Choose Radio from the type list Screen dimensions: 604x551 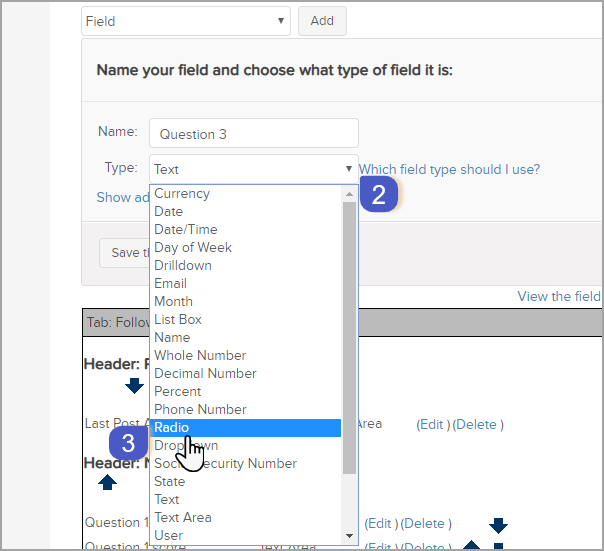[245, 427]
